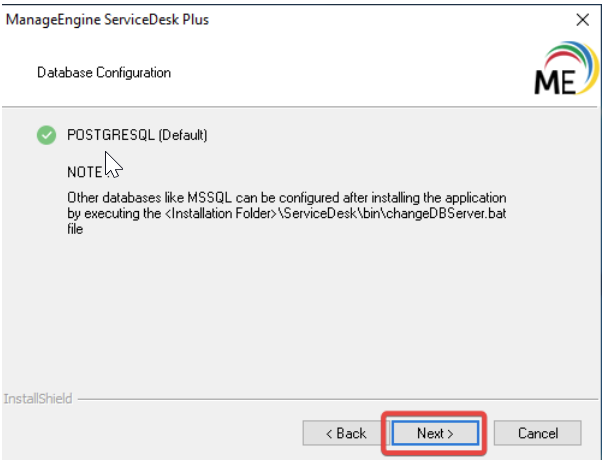Select the POSTGRESQL (Default) option label
This screenshot has width=605, height=461.
point(137,134)
